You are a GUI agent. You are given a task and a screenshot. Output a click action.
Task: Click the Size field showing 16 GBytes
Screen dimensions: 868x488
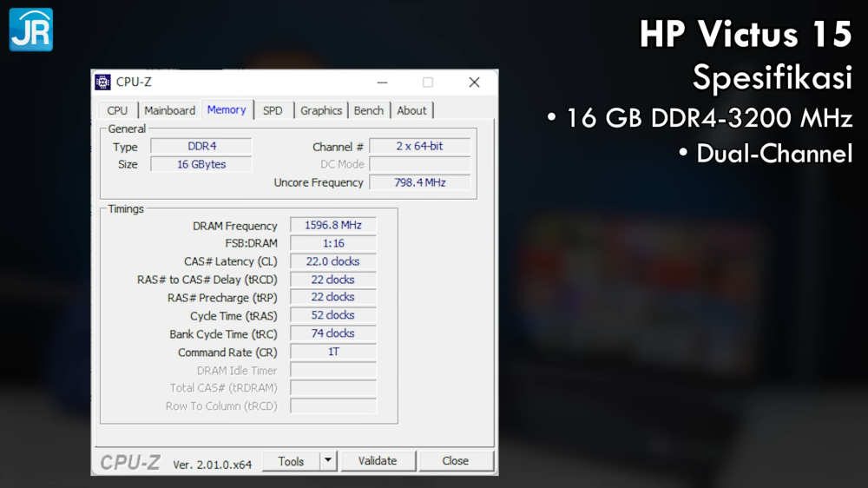[x=201, y=164]
